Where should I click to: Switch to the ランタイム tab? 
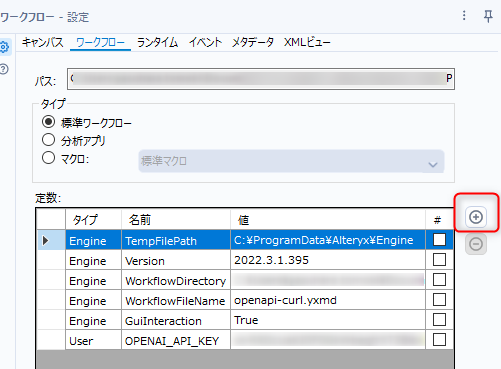click(x=157, y=43)
